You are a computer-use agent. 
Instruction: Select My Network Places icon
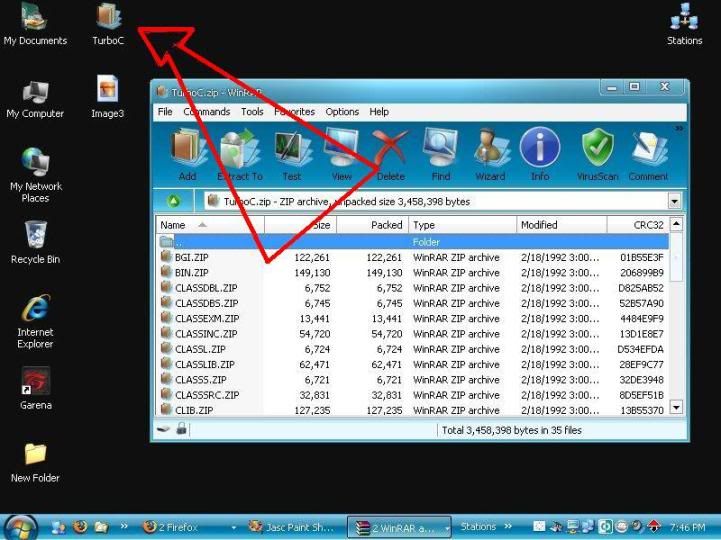pyautogui.click(x=35, y=175)
